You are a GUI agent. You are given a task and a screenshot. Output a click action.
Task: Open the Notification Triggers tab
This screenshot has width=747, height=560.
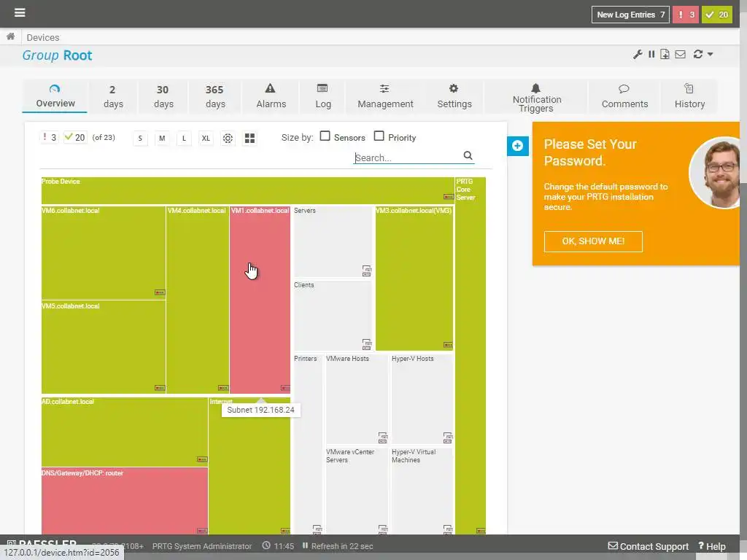pyautogui.click(x=536, y=97)
